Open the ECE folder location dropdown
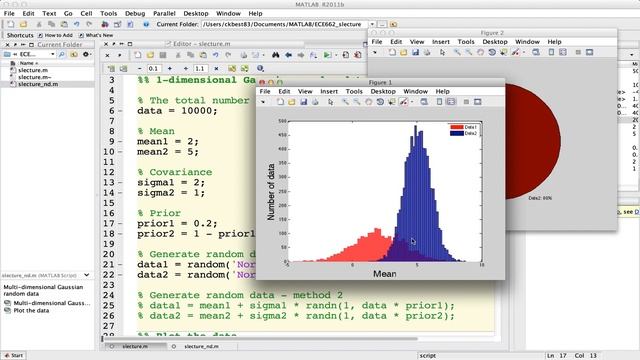640x360 pixels. pyautogui.click(x=52, y=54)
